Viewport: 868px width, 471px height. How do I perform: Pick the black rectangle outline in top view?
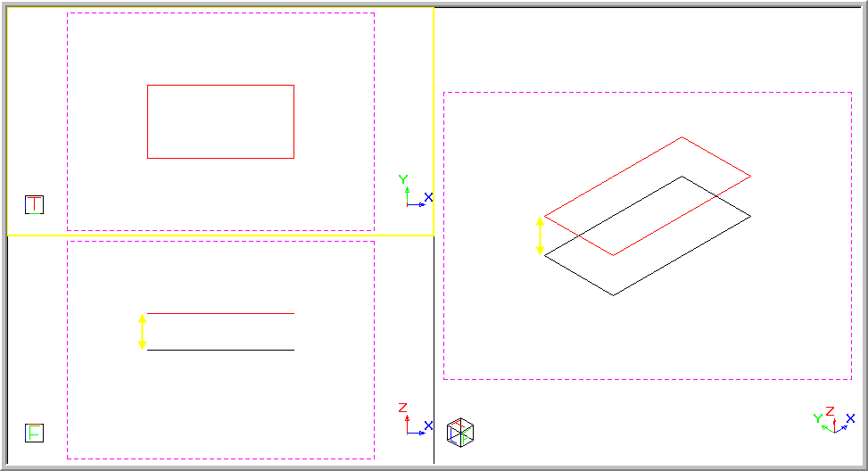pos(220,86)
